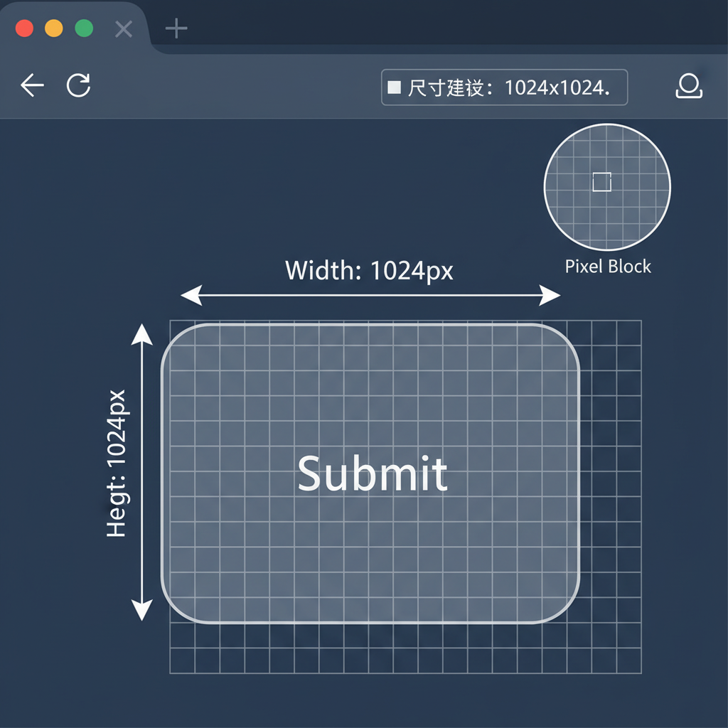The width and height of the screenshot is (728, 728).
Task: Reload the page with the refresh icon
Action: (x=79, y=86)
